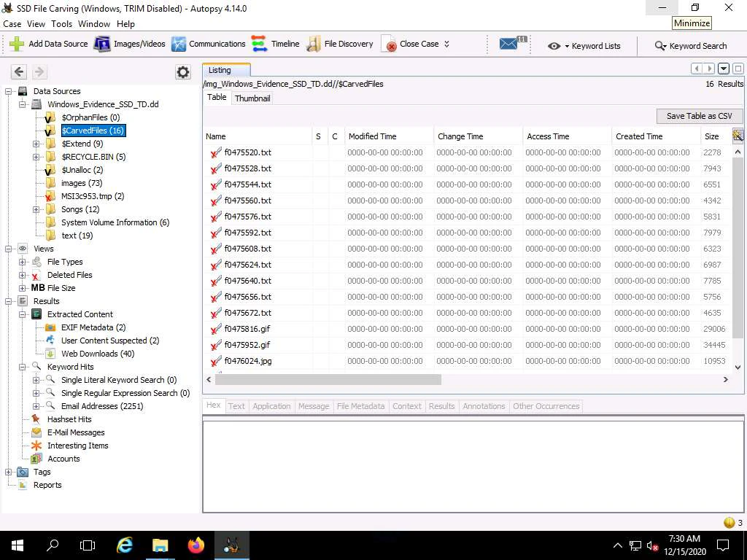Select the $Unalloc (2) folder
Screen dimensions: 747x560
82,170
